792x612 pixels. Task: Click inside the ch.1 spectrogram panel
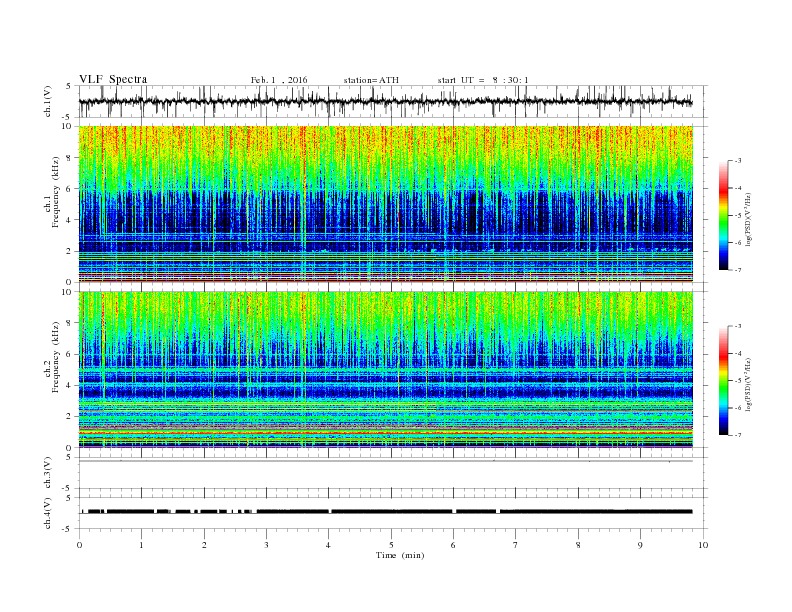[385, 204]
